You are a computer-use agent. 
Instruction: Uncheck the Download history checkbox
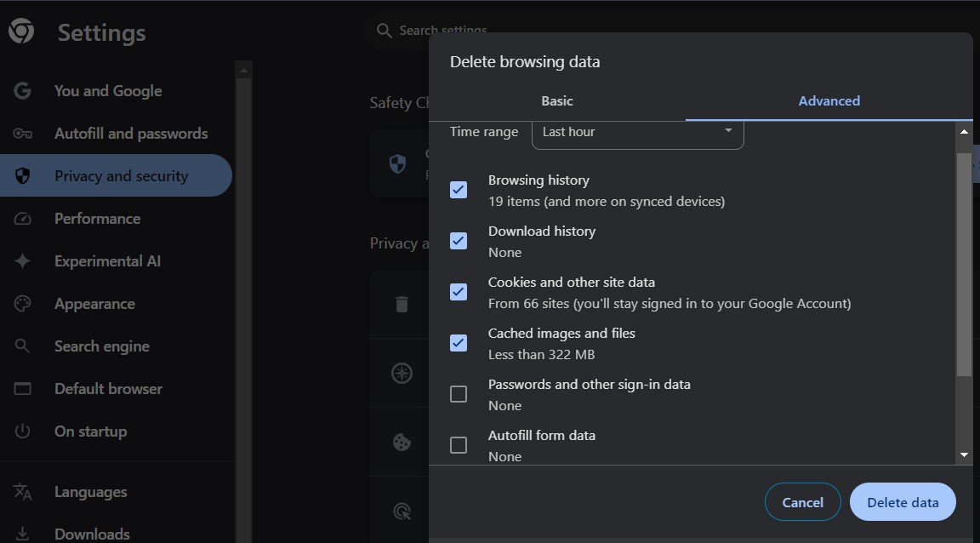[459, 241]
